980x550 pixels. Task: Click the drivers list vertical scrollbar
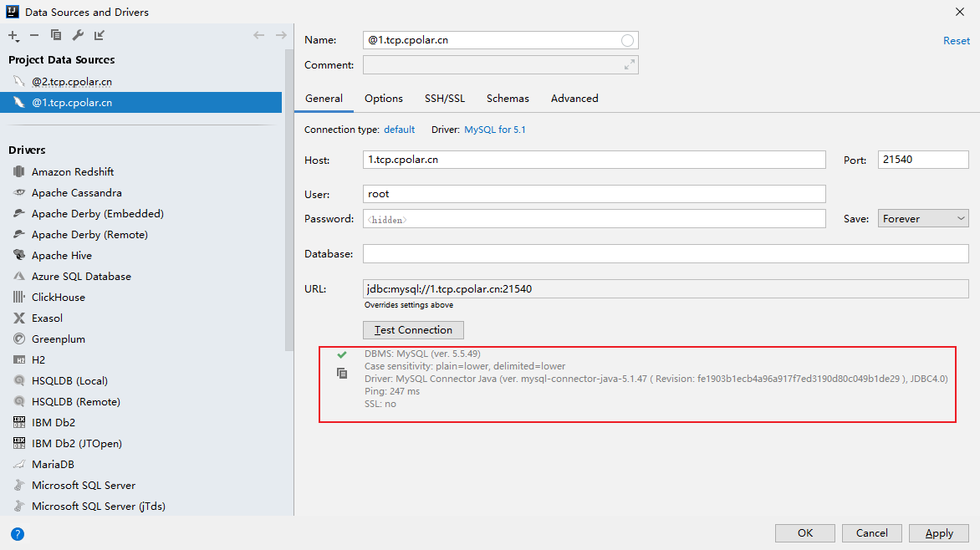[288, 200]
